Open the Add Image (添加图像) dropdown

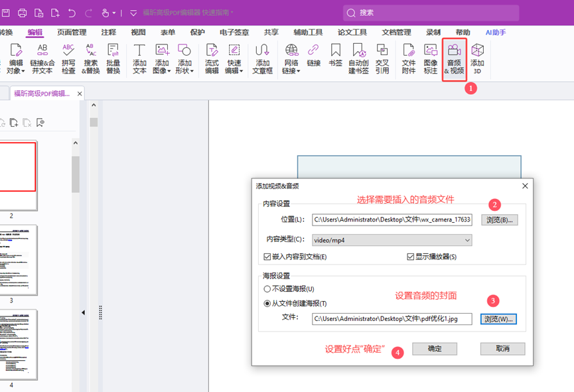162,59
